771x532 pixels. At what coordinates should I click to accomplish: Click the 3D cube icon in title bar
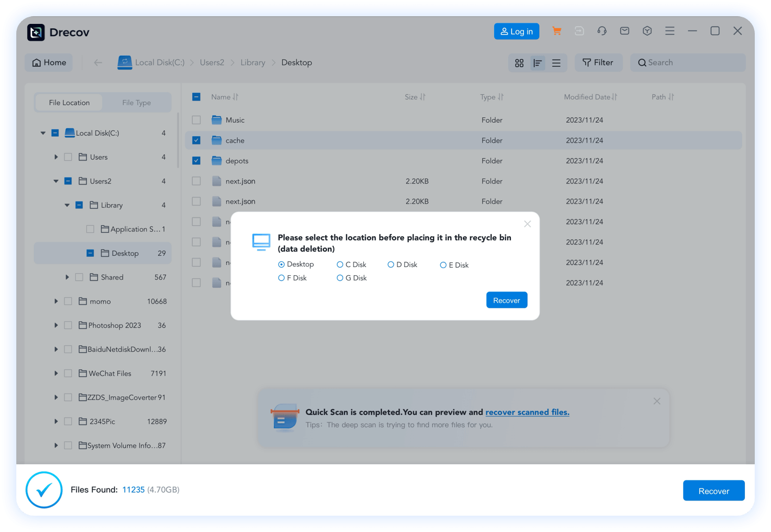click(x=647, y=31)
